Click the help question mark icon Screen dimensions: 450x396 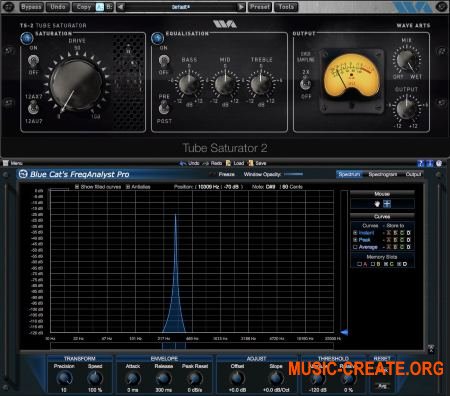pyautogui.click(x=421, y=163)
